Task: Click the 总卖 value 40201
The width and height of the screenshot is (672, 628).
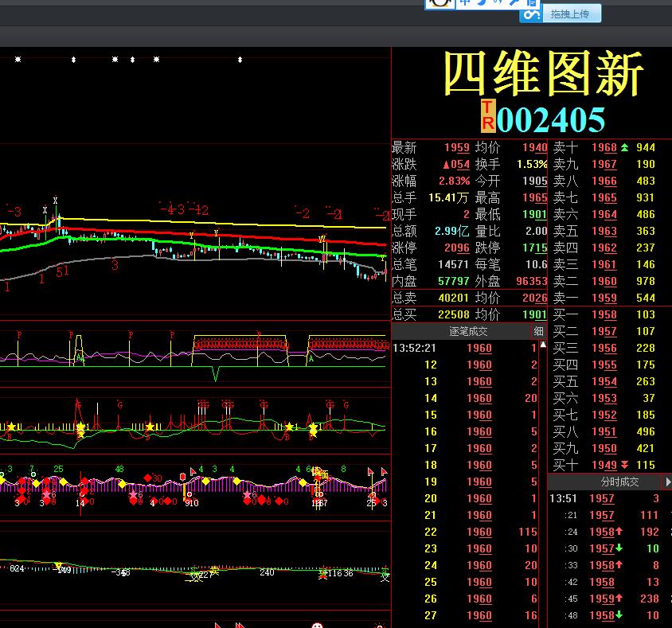Action: tap(453, 298)
